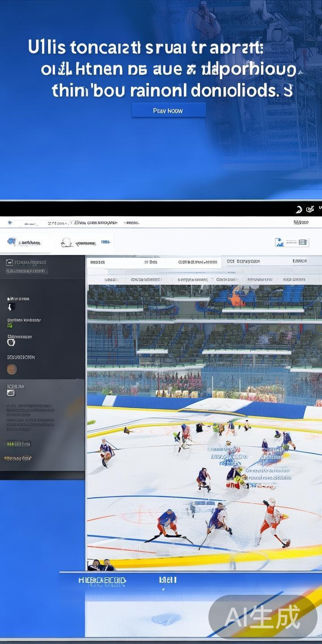Select the second tab above the rink
This screenshot has width=322, height=644.
(151, 262)
